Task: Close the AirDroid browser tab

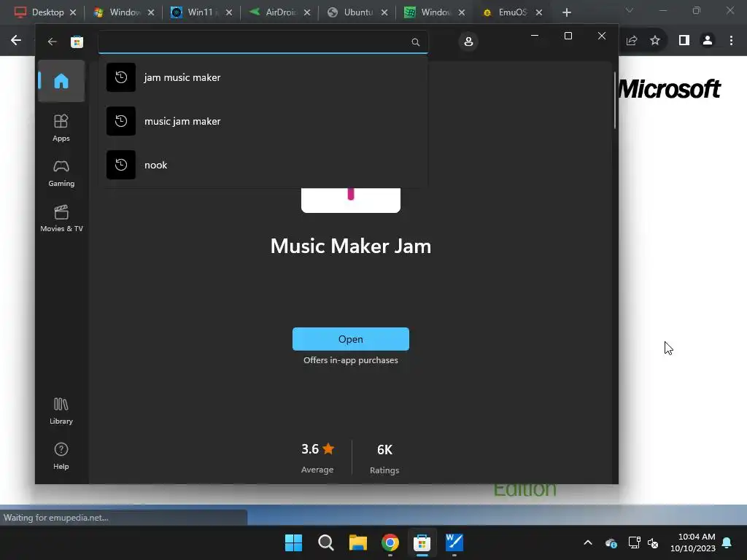Action: click(x=307, y=13)
